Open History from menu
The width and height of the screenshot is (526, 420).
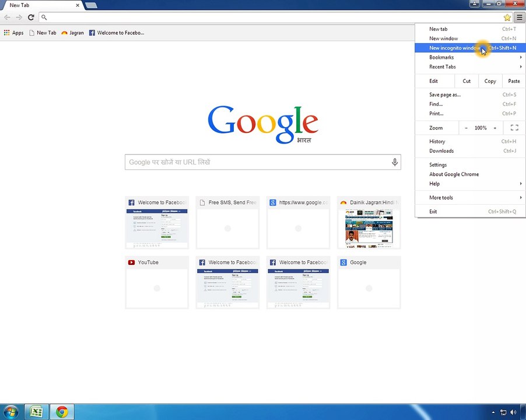pyautogui.click(x=470, y=142)
